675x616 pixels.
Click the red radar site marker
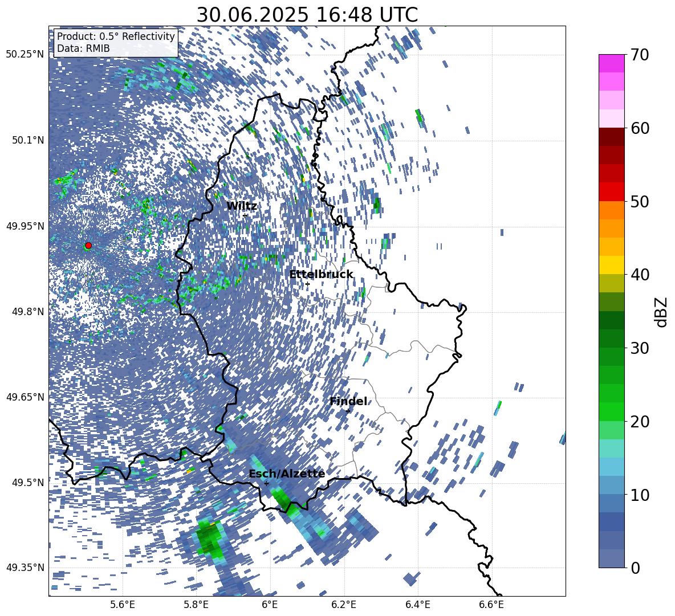click(88, 246)
